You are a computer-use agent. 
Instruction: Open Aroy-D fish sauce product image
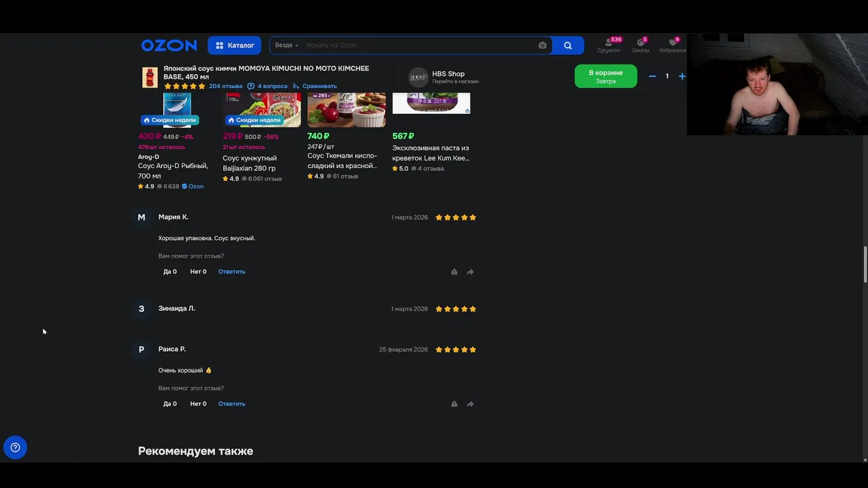pyautogui.click(x=177, y=104)
